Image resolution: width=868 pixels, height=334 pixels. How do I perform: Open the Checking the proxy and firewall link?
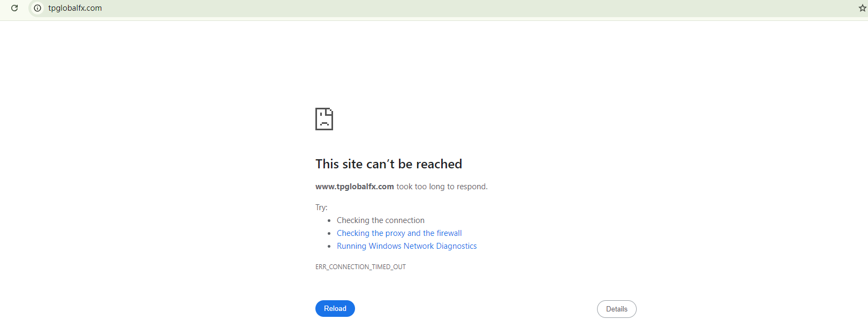(399, 233)
